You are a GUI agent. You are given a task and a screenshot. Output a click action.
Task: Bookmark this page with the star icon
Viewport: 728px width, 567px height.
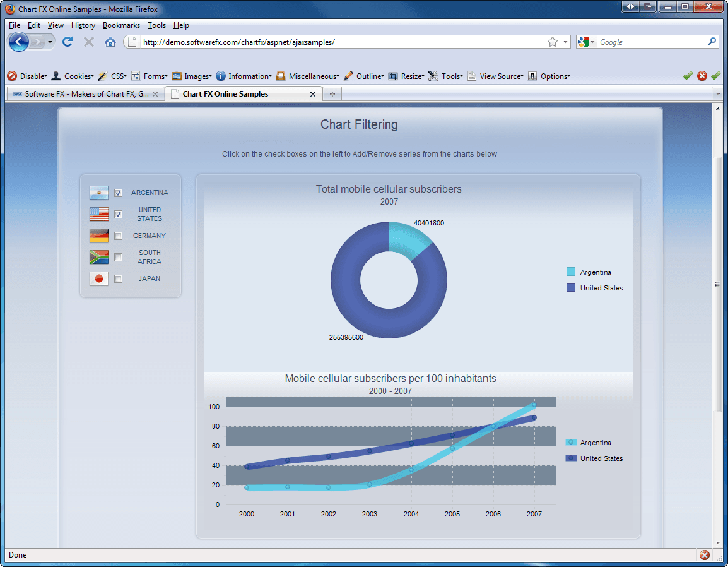tap(552, 42)
